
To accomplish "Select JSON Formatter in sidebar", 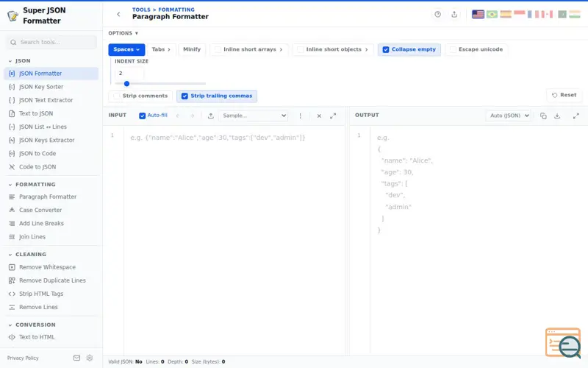I will pos(51,74).
